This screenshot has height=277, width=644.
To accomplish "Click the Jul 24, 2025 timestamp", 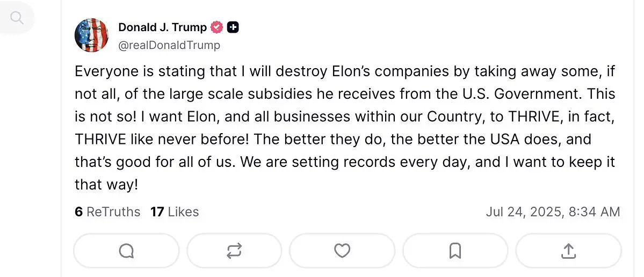I will coord(523,212).
